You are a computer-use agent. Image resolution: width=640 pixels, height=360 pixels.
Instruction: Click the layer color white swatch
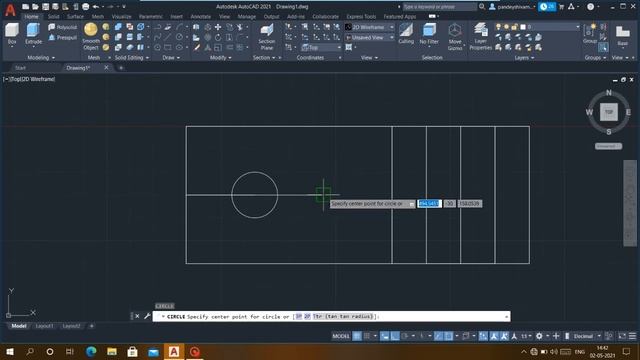[523, 27]
